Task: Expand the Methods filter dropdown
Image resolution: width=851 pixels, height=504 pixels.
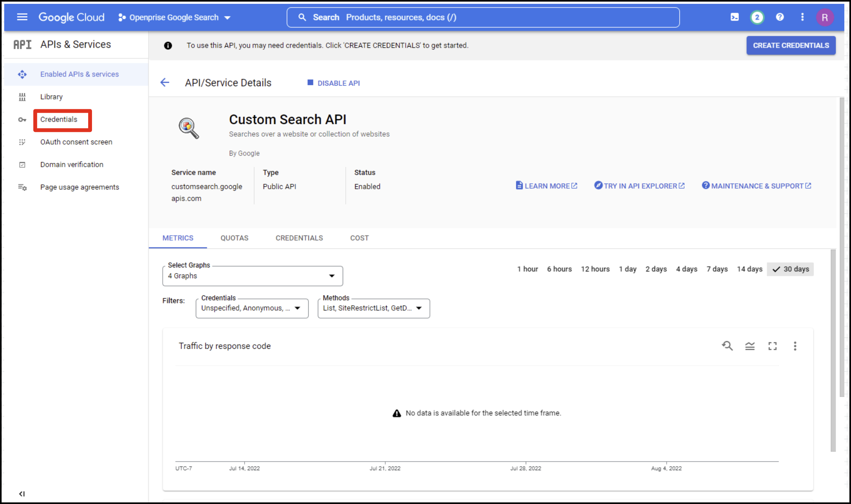Action: (x=373, y=308)
